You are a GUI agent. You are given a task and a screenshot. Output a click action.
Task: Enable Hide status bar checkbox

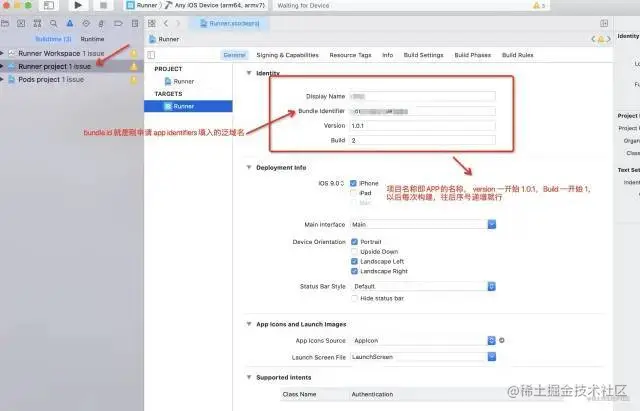(x=354, y=298)
